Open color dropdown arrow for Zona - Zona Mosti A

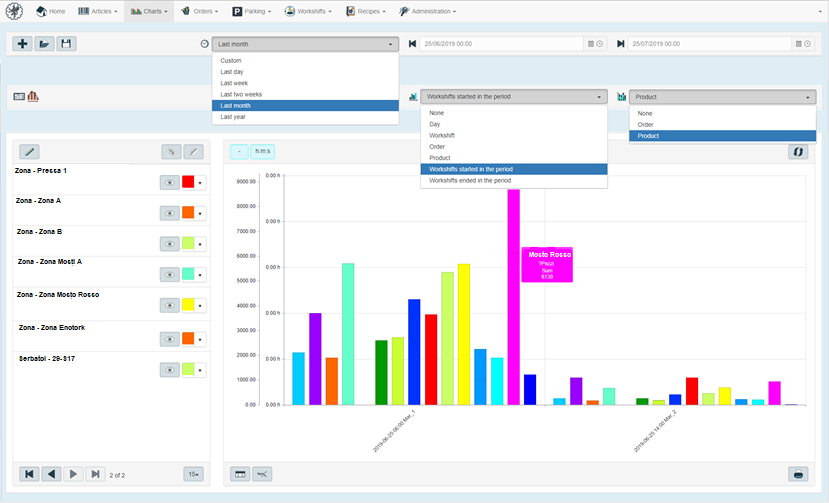[200, 275]
